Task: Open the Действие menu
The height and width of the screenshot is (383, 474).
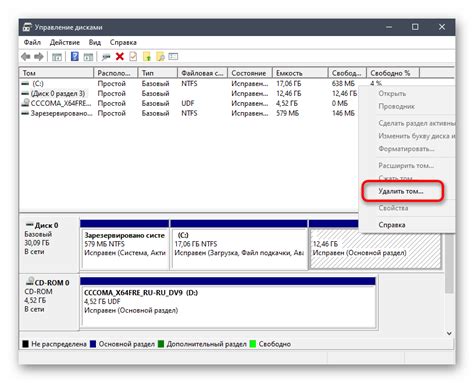Action: point(65,42)
